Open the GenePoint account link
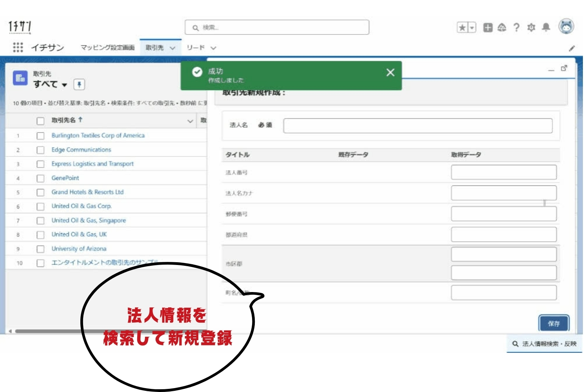Screen dimensions: 588x392 [65, 178]
